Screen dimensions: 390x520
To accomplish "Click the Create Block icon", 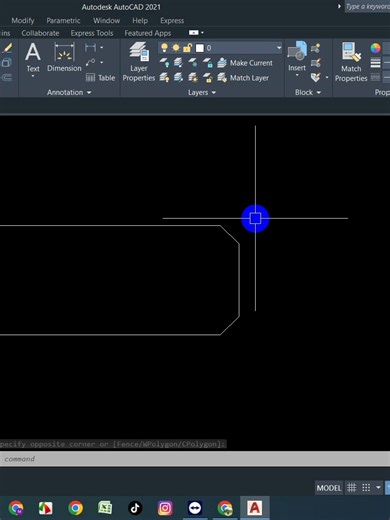I will click(315, 48).
